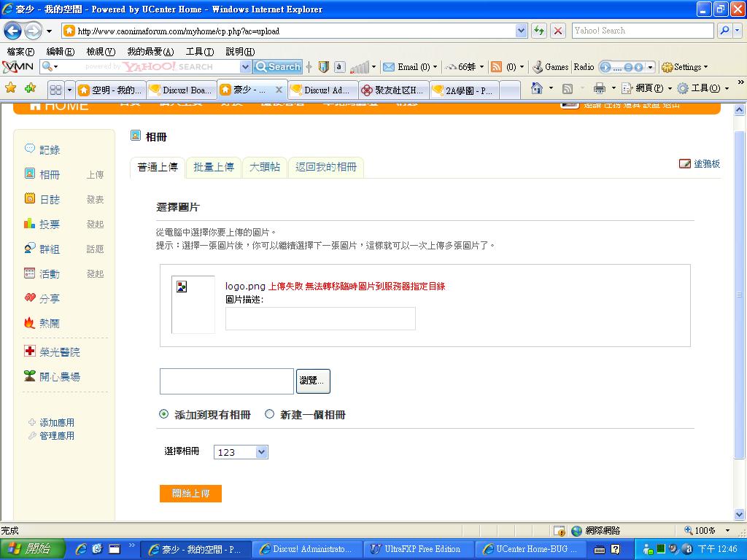Click the 記錄 speech bubble icon in sidebar

click(x=29, y=149)
